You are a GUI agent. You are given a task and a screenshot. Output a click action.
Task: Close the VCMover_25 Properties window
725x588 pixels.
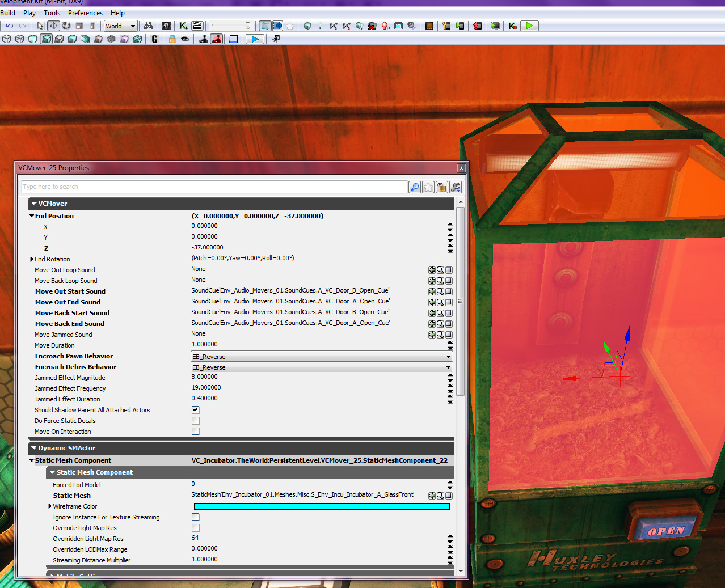coord(461,168)
